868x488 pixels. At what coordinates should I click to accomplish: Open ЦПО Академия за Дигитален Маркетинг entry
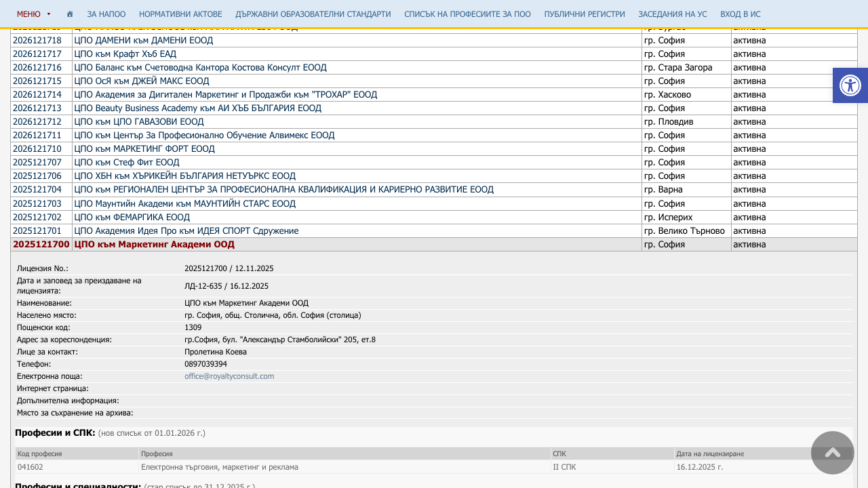point(225,95)
